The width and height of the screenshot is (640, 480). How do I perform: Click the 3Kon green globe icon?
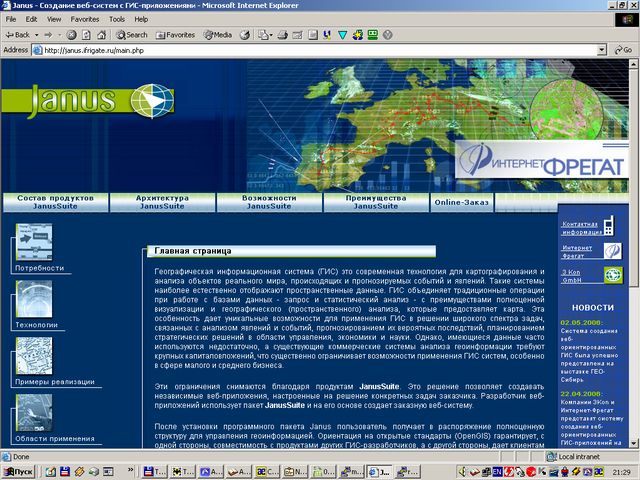coord(613,275)
